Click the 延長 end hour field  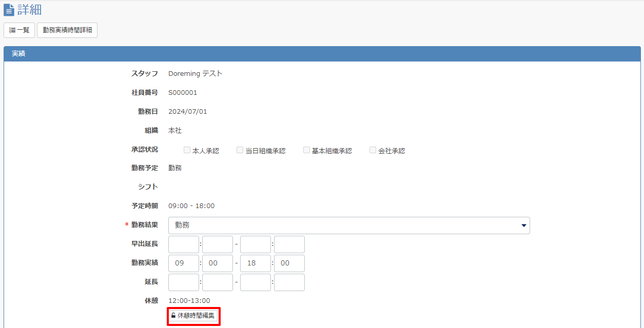click(256, 282)
